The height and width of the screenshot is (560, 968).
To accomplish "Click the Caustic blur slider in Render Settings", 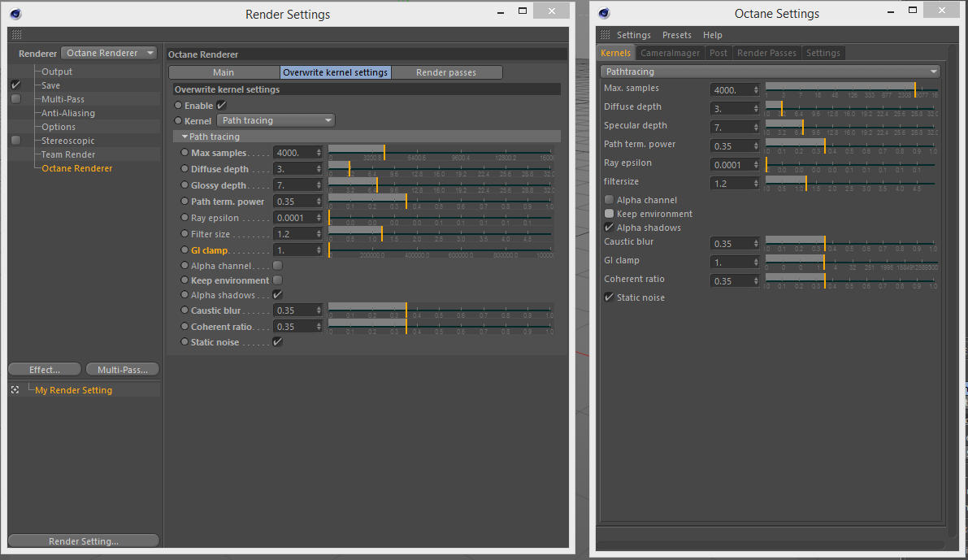I will click(441, 310).
